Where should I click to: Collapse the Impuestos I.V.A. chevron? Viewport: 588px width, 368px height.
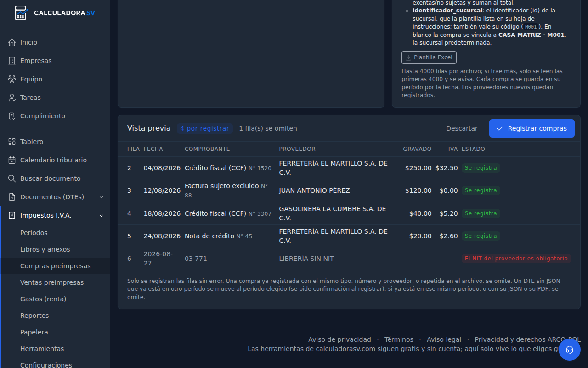(102, 215)
